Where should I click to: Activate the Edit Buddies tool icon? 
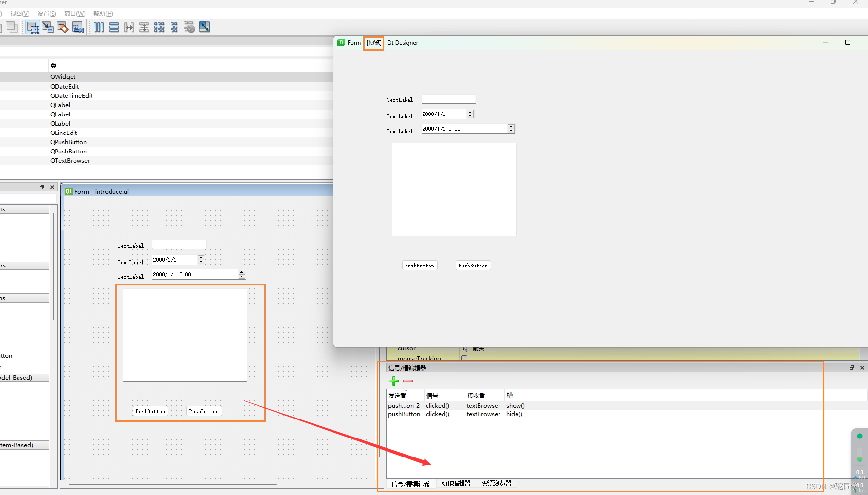click(63, 27)
